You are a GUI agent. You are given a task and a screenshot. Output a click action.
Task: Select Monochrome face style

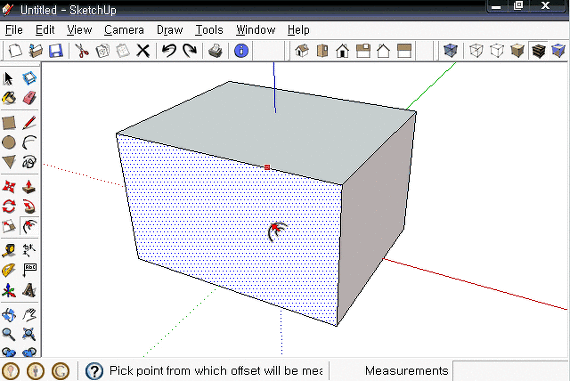pyautogui.click(x=558, y=51)
